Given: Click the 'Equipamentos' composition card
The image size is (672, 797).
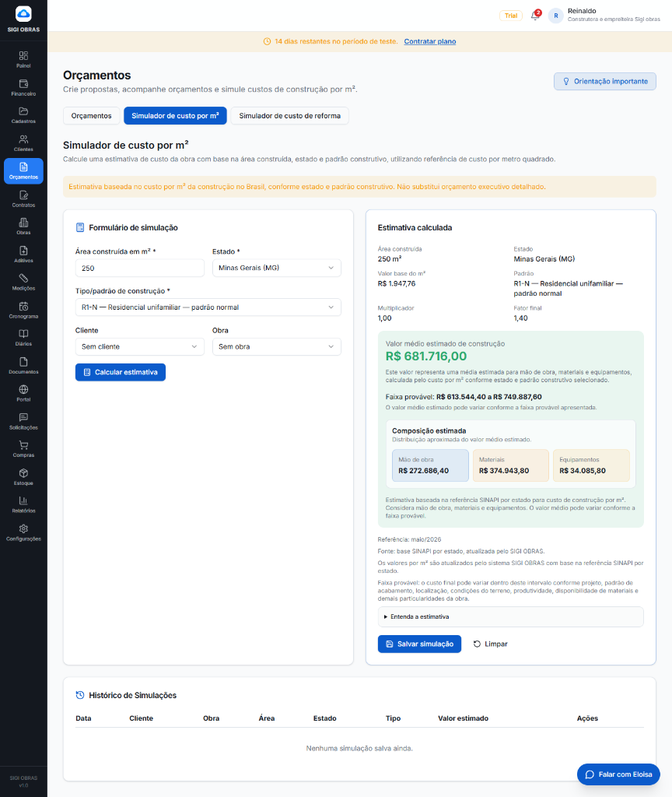Looking at the screenshot, I should coord(591,465).
